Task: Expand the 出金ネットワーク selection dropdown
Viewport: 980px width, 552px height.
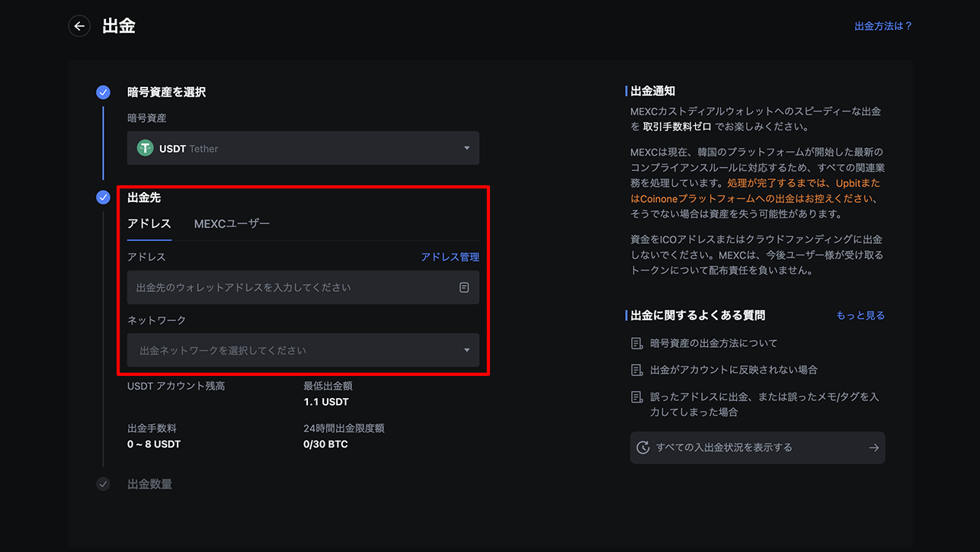Action: click(303, 350)
